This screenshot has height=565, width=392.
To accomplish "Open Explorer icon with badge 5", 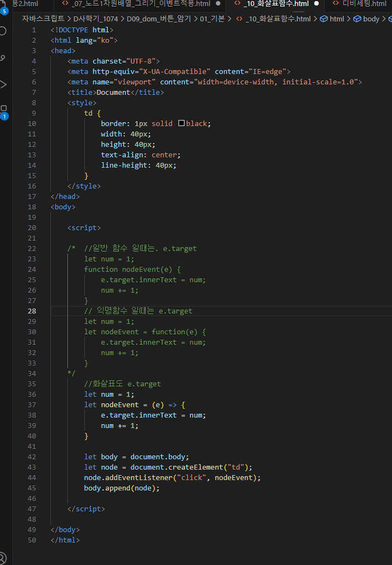I will tap(3, 7).
